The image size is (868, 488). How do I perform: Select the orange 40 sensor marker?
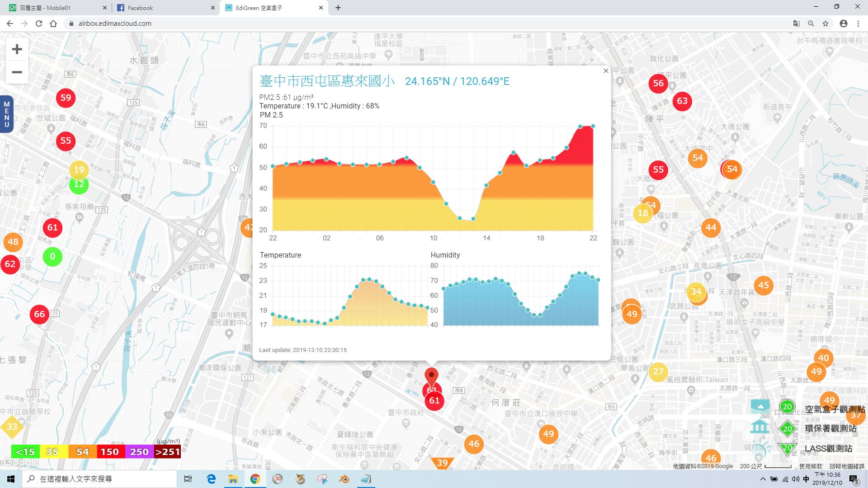coord(824,358)
